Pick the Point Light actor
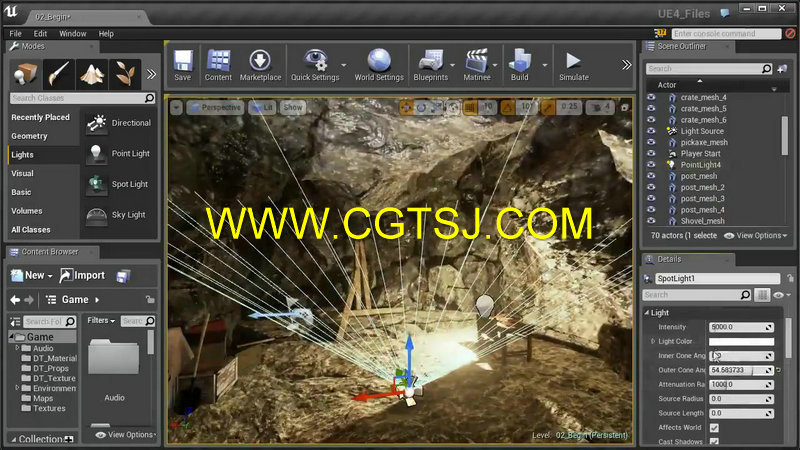Screen dimensions: 800x450 [119, 154]
